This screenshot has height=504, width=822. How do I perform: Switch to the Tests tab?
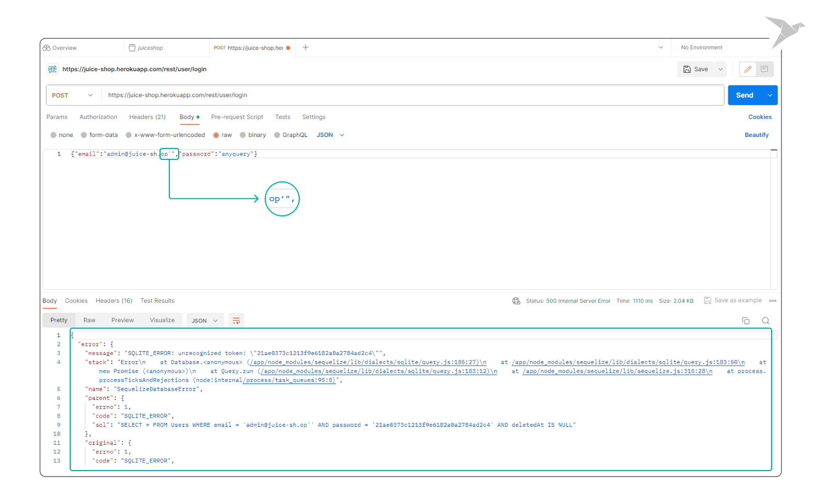click(283, 117)
